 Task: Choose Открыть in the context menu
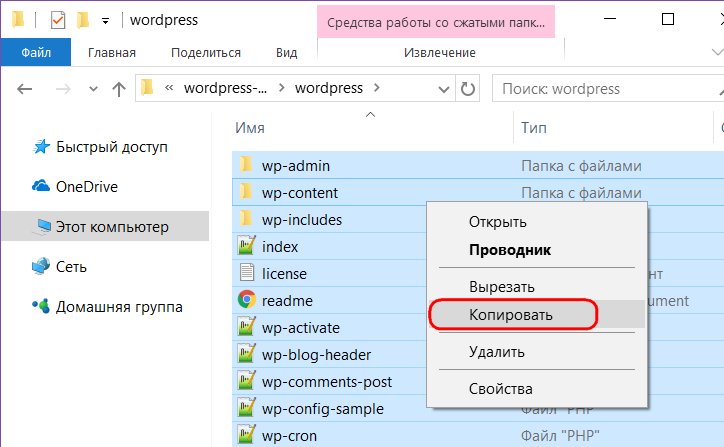click(x=537, y=222)
